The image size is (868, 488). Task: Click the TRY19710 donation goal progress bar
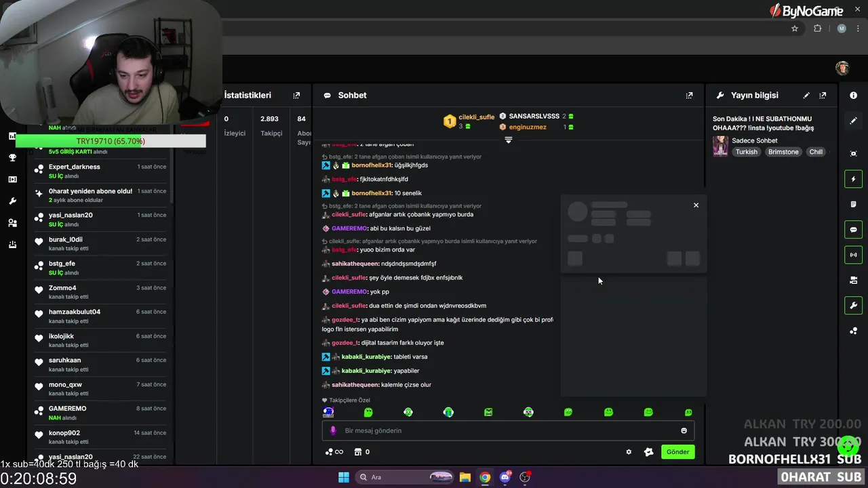point(111,141)
